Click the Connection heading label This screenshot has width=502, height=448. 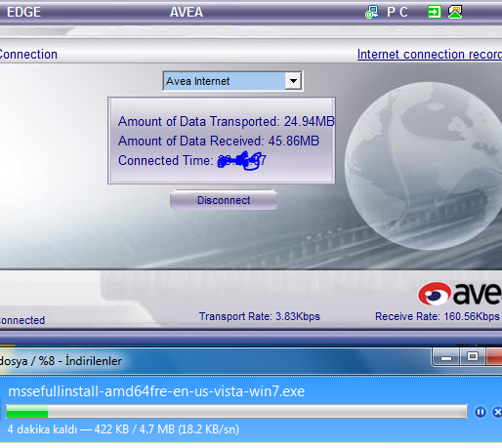pos(28,55)
